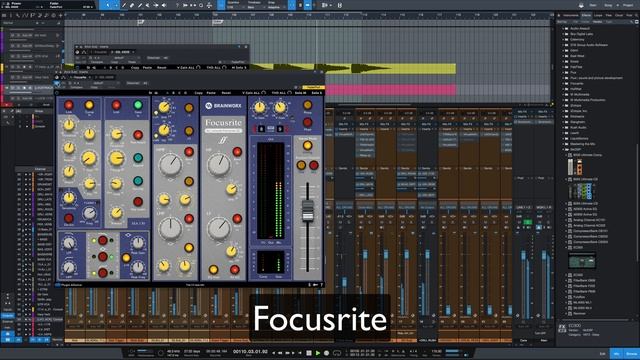Click the green Play button in the transport
The width and height of the screenshot is (640, 360).
click(x=318, y=353)
